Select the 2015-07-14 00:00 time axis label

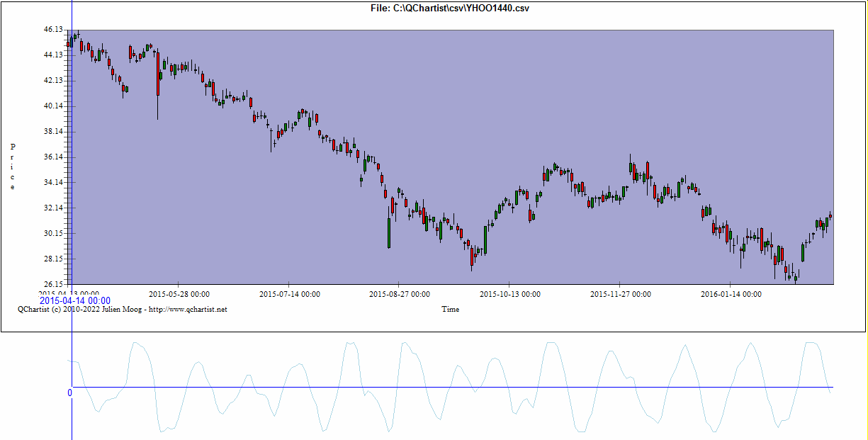point(289,294)
